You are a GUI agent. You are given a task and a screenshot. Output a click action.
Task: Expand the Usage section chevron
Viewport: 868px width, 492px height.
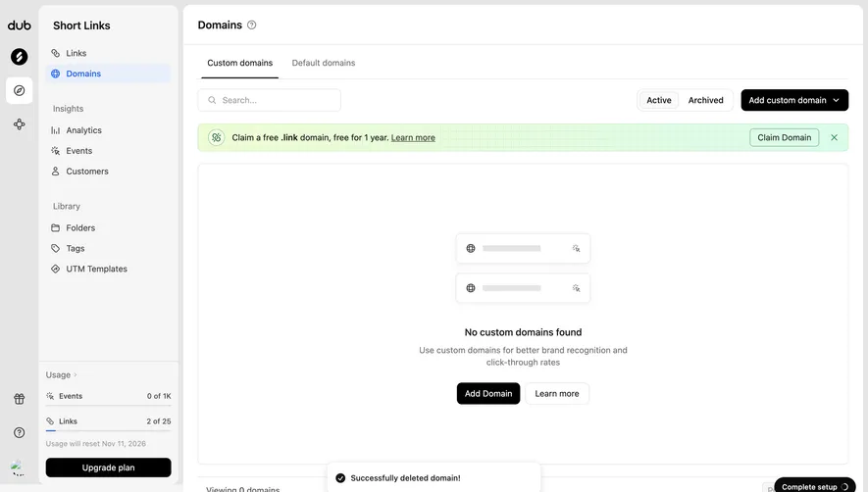(x=76, y=375)
